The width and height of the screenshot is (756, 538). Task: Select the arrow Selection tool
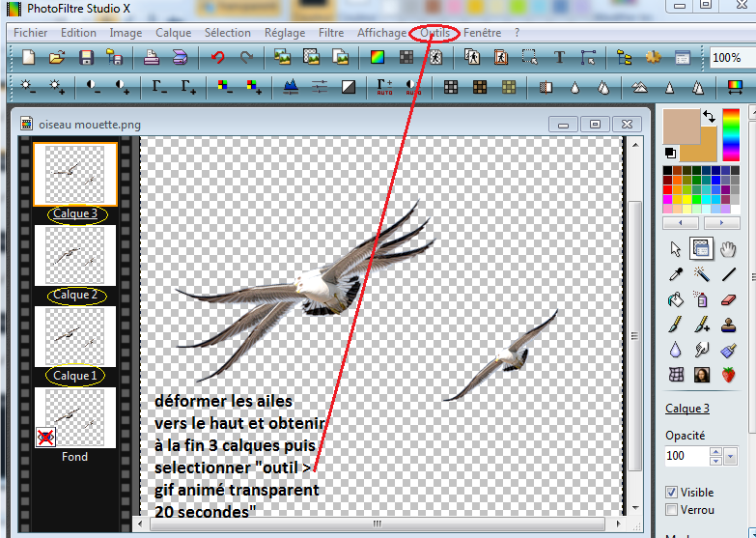point(676,249)
